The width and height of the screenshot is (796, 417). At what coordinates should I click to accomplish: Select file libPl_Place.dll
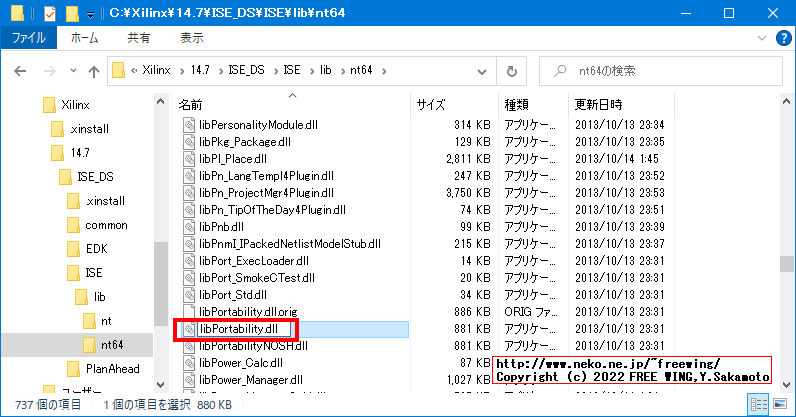pos(233,159)
